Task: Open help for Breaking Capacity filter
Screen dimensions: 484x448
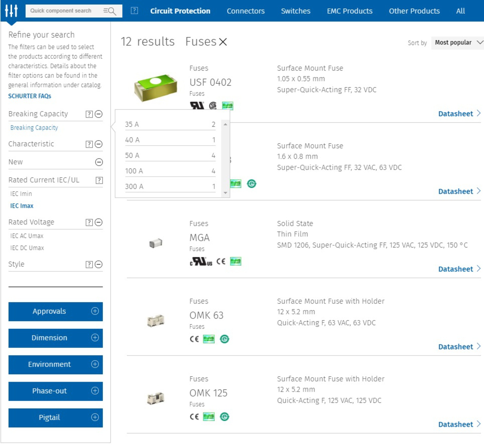Action: pos(89,114)
